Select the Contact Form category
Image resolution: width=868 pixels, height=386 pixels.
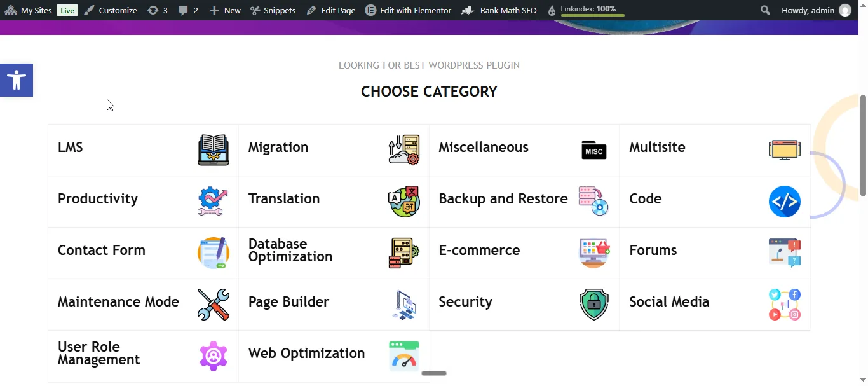(x=102, y=251)
